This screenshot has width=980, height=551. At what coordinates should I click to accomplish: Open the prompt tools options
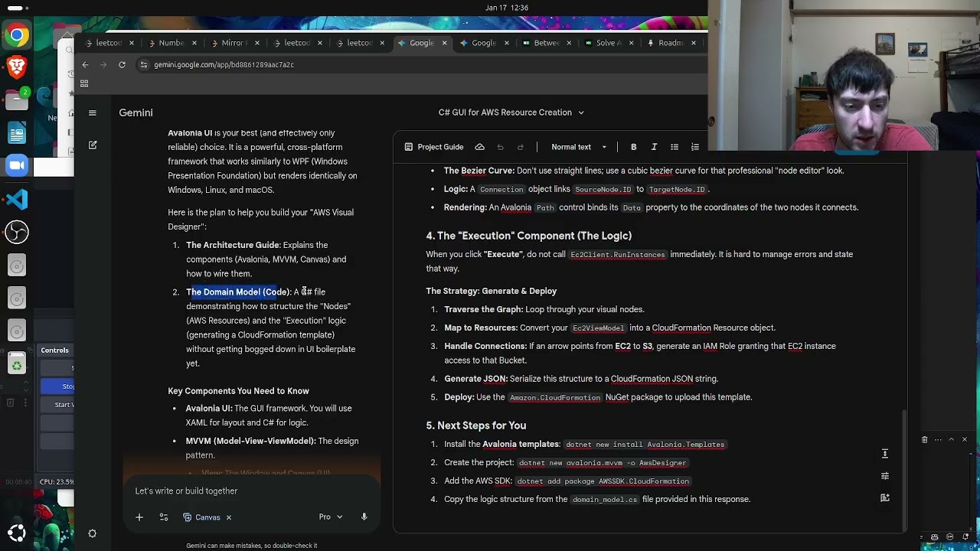click(x=163, y=517)
